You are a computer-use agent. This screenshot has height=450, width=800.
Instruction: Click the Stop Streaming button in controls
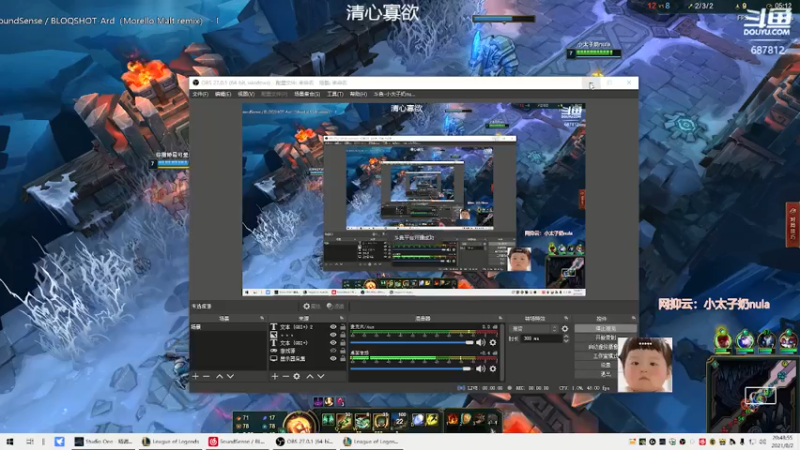point(606,328)
